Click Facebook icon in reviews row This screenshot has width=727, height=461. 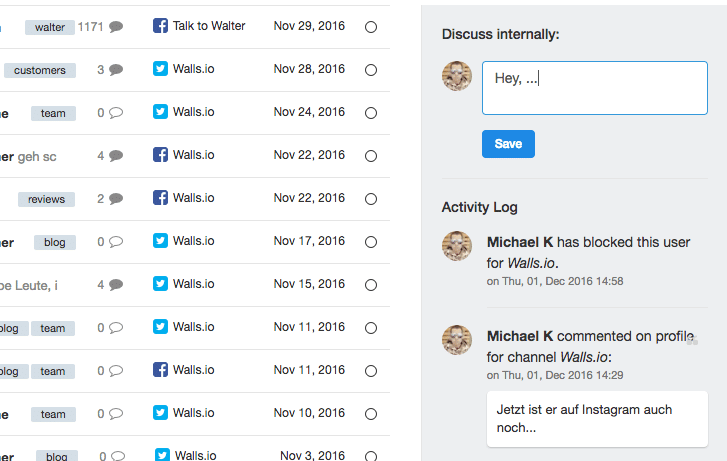(160, 198)
